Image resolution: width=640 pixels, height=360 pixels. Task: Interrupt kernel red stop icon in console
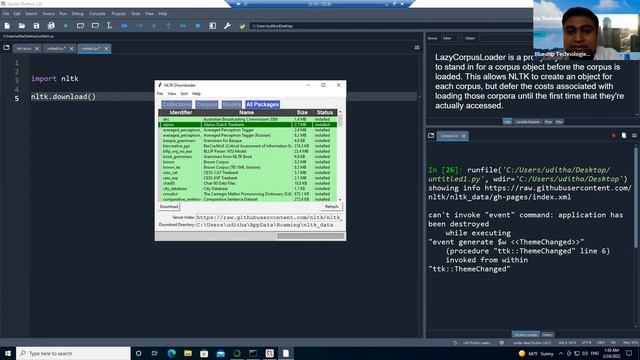[x=613, y=136]
